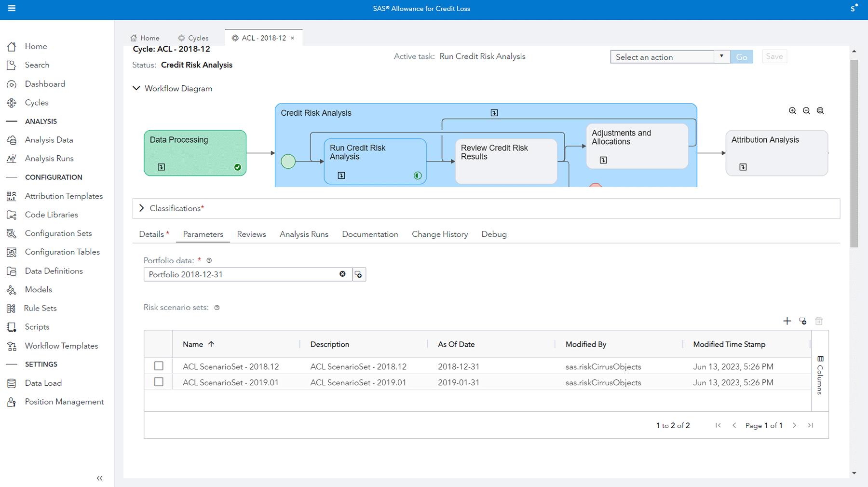868x487 pixels.
Task: Click select existing scenario set icon
Action: [x=803, y=321]
